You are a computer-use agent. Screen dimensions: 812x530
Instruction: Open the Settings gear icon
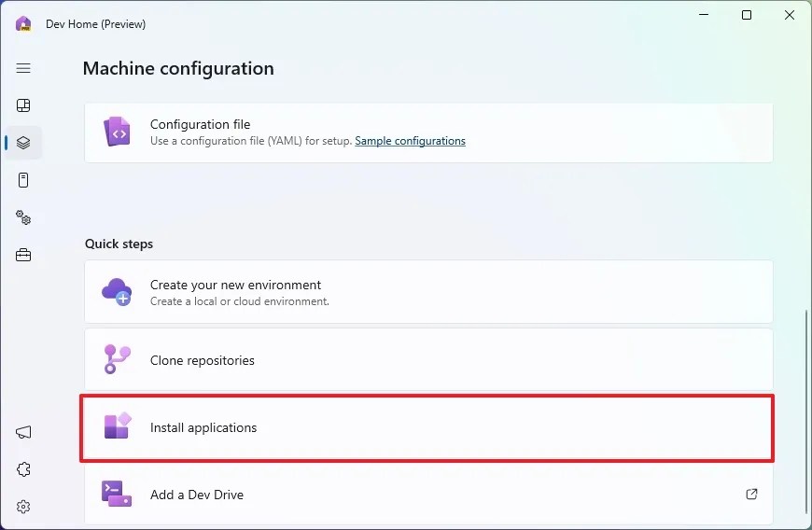click(23, 507)
